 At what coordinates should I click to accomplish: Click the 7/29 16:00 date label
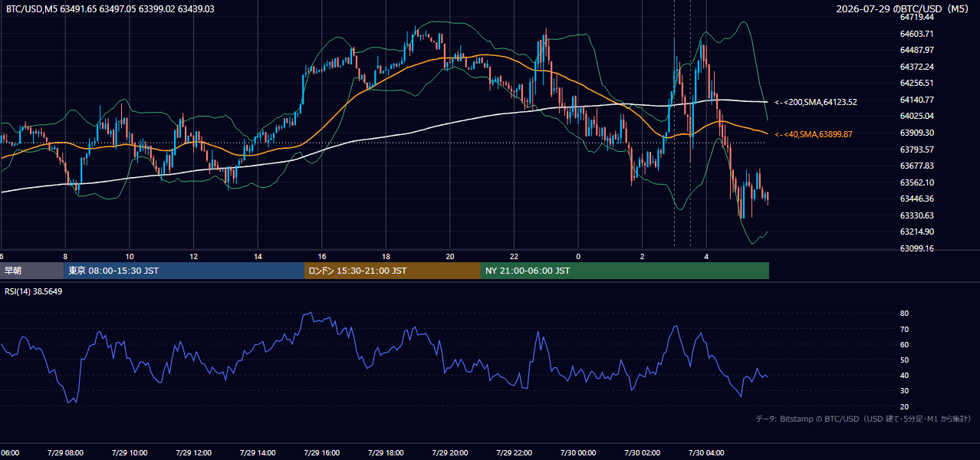[321, 453]
